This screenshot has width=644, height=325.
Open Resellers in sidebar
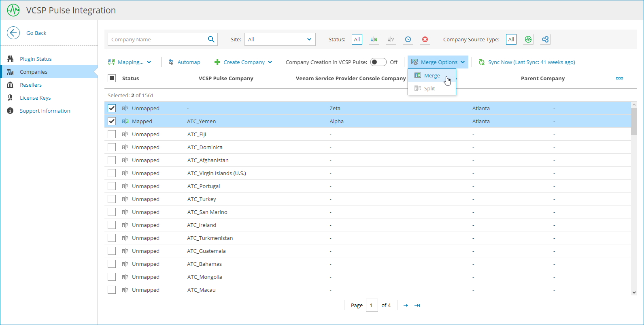tap(31, 85)
